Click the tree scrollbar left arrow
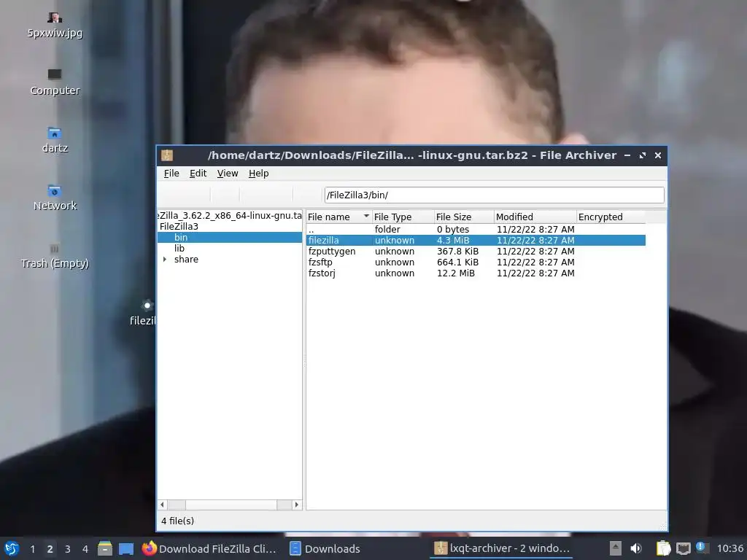 click(163, 505)
